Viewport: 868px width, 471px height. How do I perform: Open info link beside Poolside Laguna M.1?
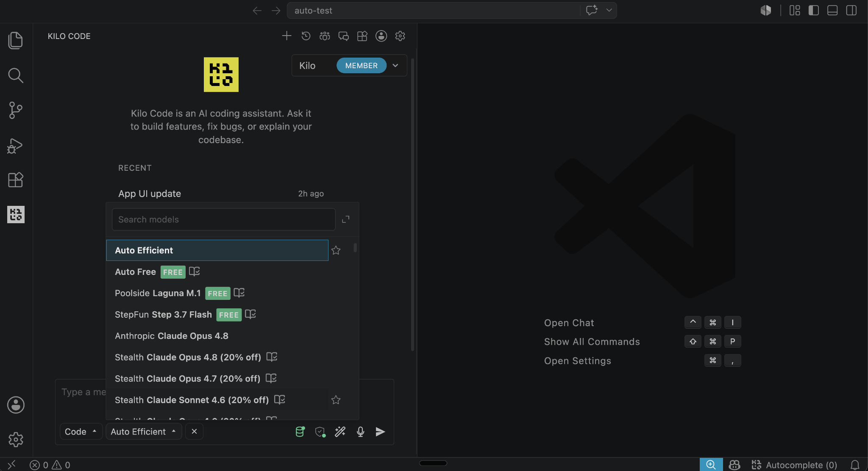pos(239,293)
